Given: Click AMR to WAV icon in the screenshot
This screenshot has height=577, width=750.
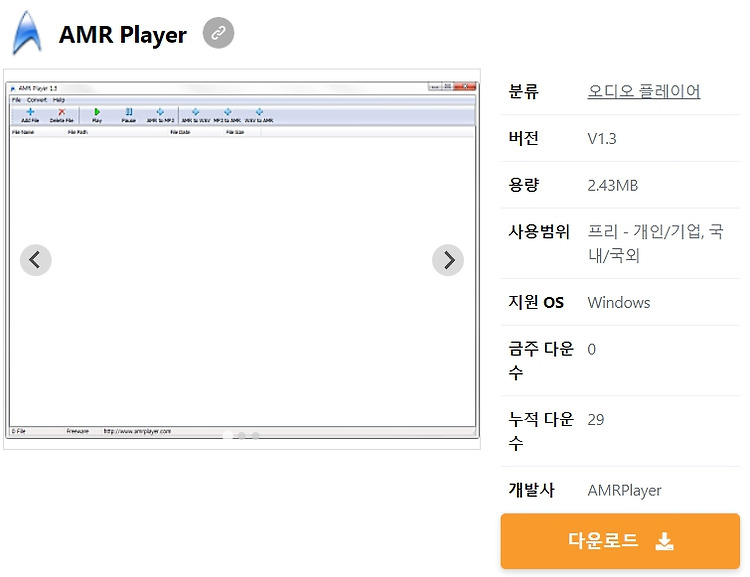Looking at the screenshot, I should point(196,115).
